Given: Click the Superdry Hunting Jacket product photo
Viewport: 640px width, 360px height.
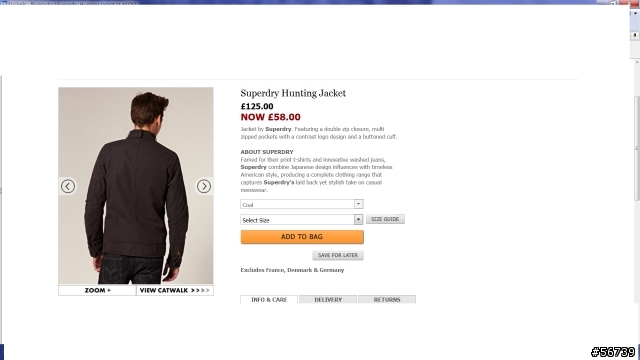Looking at the screenshot, I should tap(136, 186).
